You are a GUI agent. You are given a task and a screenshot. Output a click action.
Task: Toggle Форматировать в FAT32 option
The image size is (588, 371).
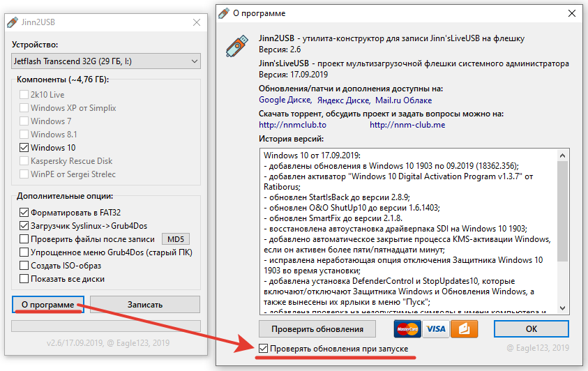tap(24, 213)
